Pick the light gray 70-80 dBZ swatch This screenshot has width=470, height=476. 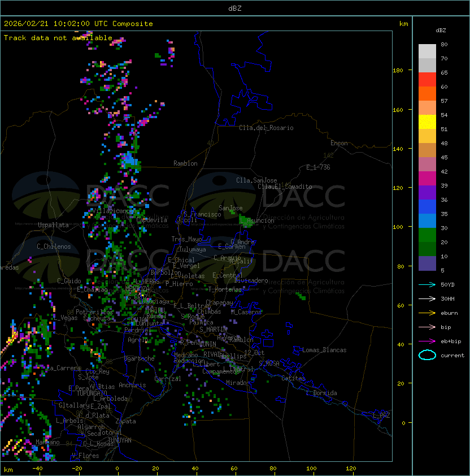click(427, 51)
